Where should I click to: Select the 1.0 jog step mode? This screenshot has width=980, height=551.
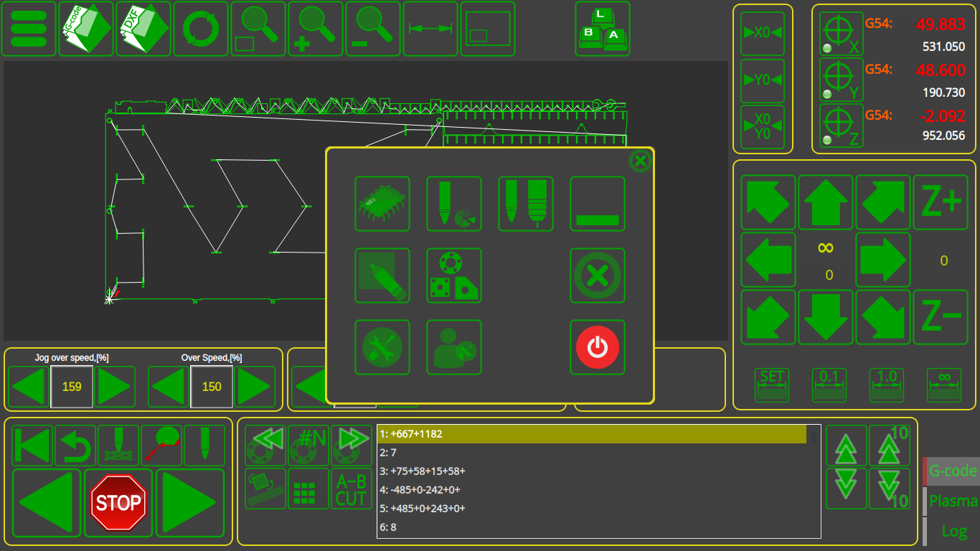(886, 385)
